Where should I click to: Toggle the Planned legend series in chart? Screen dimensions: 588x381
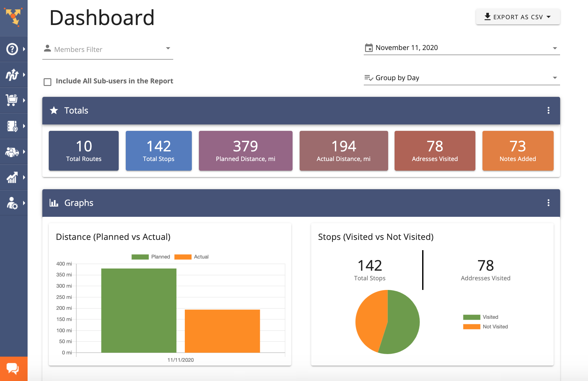(151, 257)
